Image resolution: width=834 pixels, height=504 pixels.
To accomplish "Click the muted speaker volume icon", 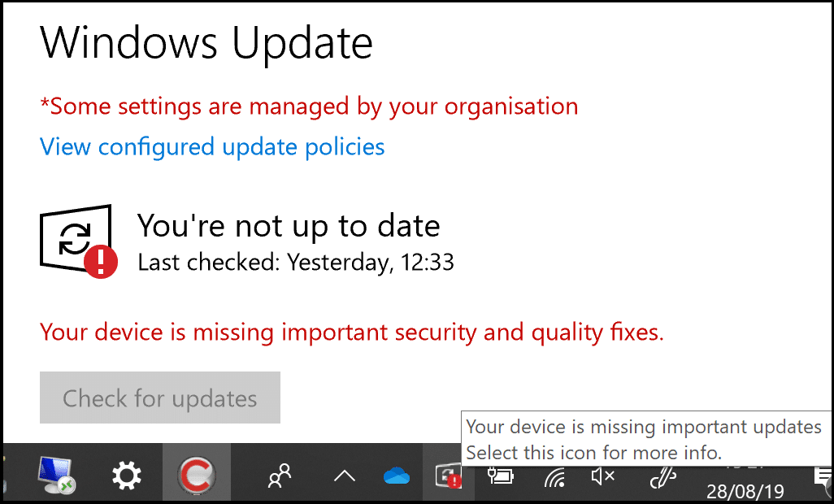I will (x=602, y=476).
